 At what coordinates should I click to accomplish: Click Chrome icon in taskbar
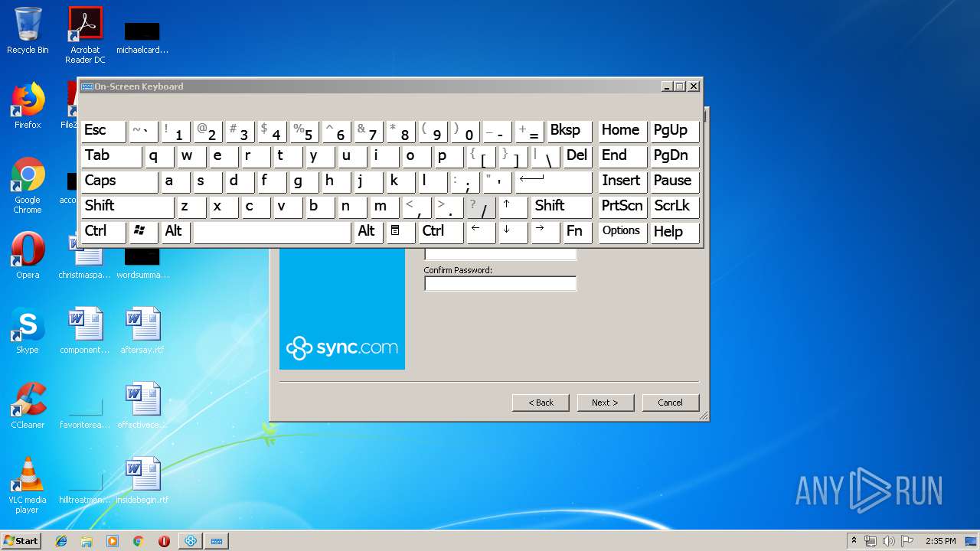pos(138,541)
